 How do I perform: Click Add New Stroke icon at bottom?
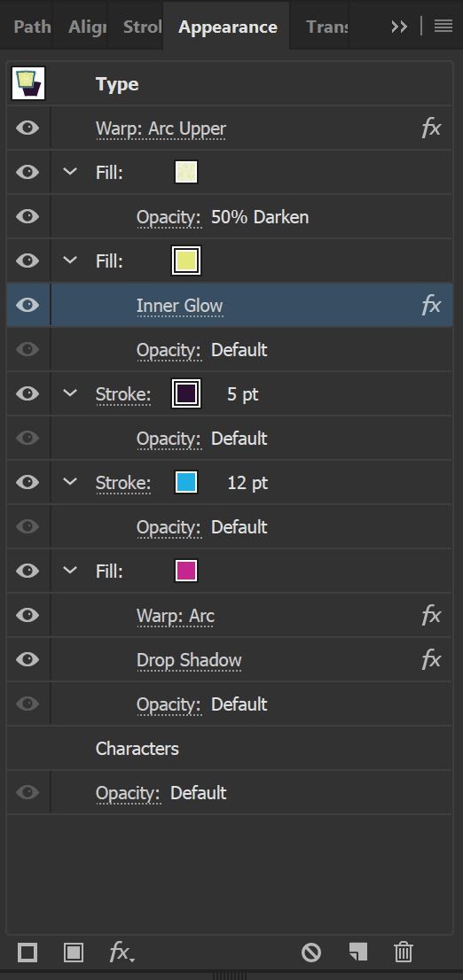click(27, 953)
